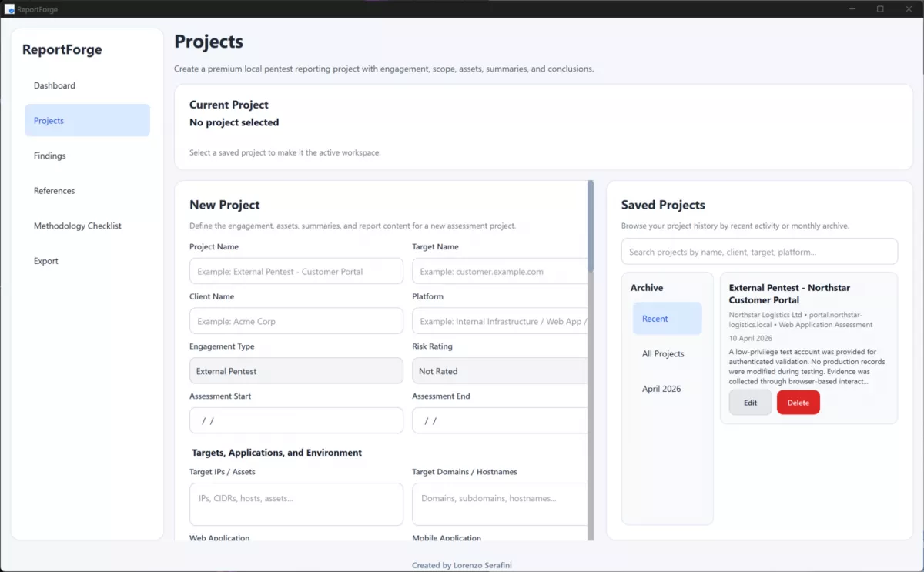Open the Methodology Checklist
Viewport: 924px width, 572px height.
tap(77, 226)
